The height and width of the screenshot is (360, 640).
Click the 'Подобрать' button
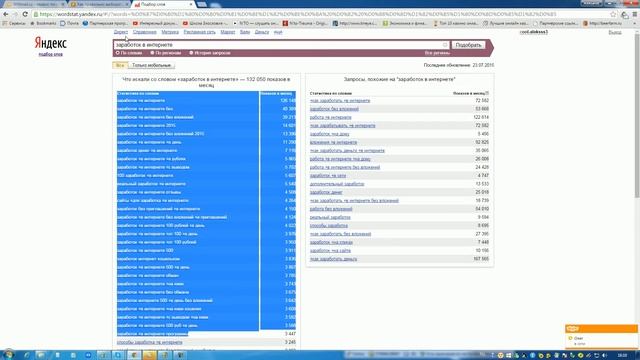click(x=468, y=45)
